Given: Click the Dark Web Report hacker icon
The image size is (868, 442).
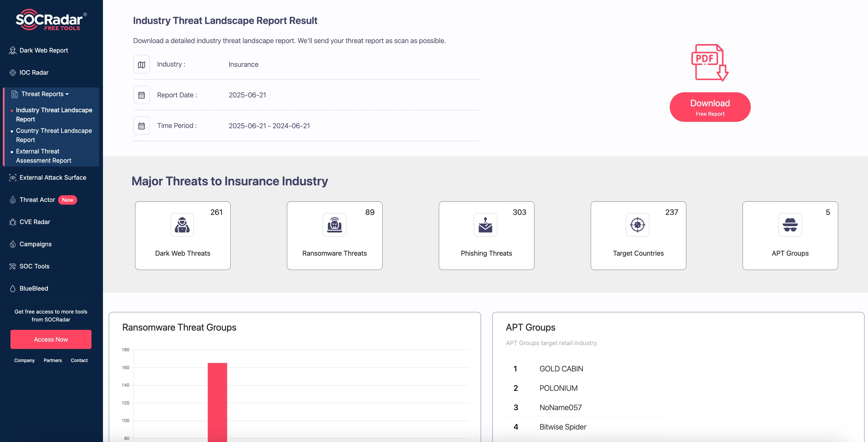Looking at the screenshot, I should [x=13, y=50].
